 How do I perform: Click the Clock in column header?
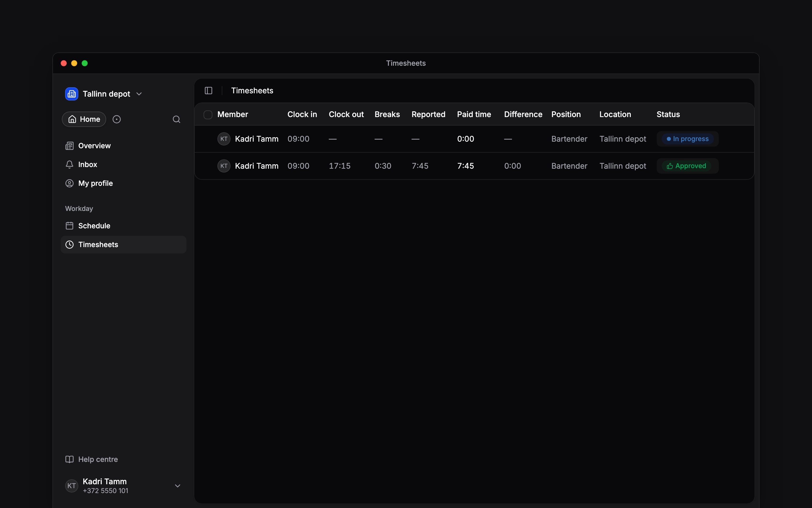[302, 115]
